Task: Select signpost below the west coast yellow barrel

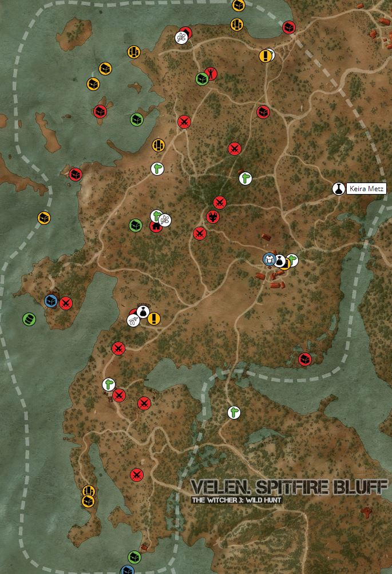Action: pos(157,169)
